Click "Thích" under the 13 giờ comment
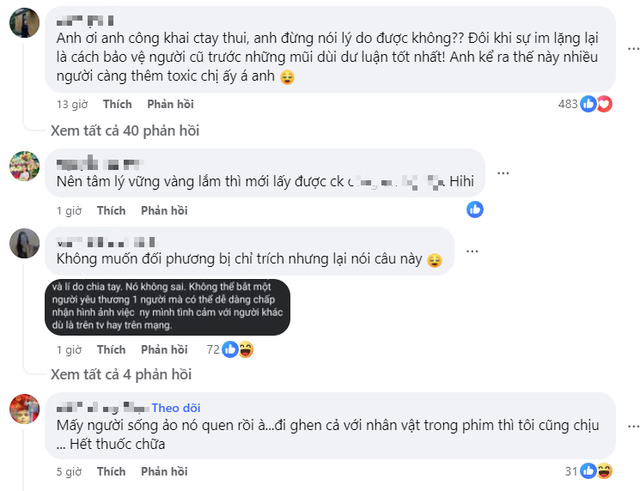Screen dimensions: 640x491 116,104
